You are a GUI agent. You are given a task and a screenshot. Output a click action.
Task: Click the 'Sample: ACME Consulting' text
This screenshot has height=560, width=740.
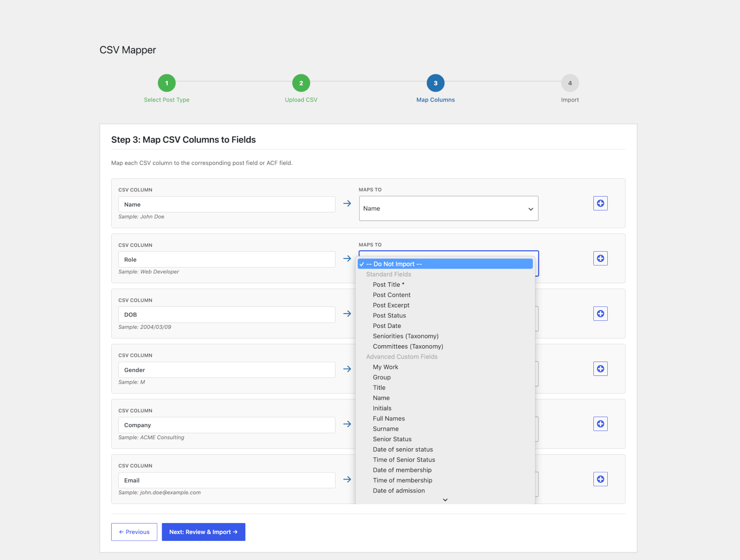[x=151, y=437]
